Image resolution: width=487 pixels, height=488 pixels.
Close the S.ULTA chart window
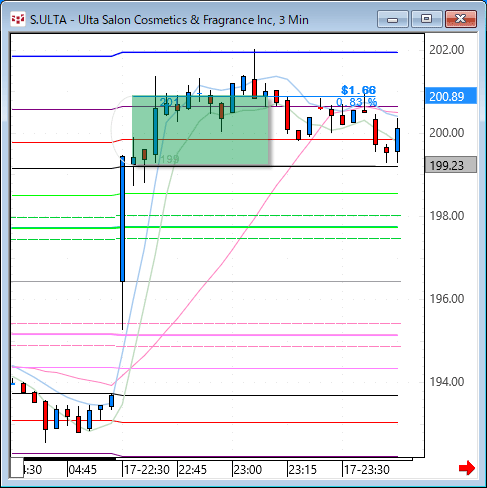tap(461, 19)
